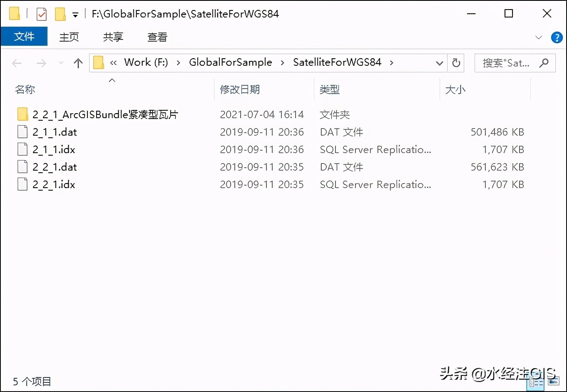Click the search magnifier icon

544,63
